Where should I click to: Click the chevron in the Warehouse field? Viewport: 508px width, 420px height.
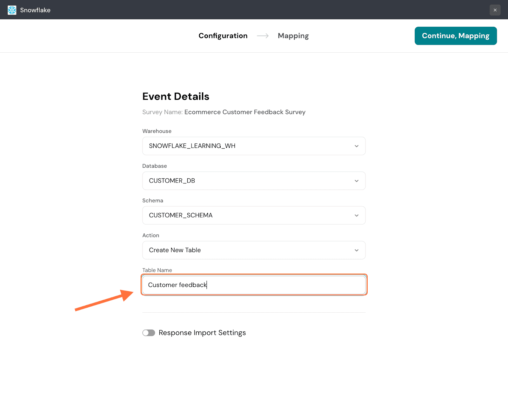click(356, 146)
